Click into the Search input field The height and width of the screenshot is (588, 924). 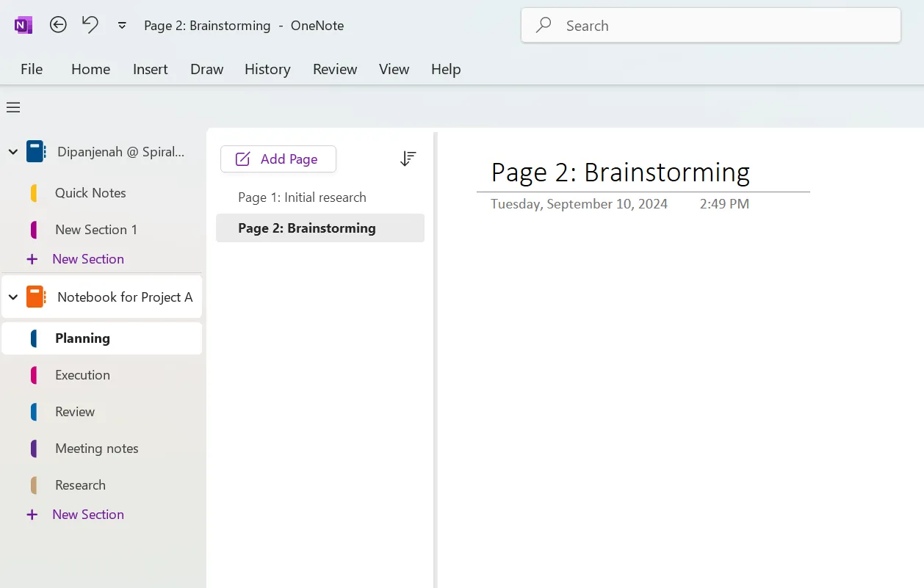711,26
